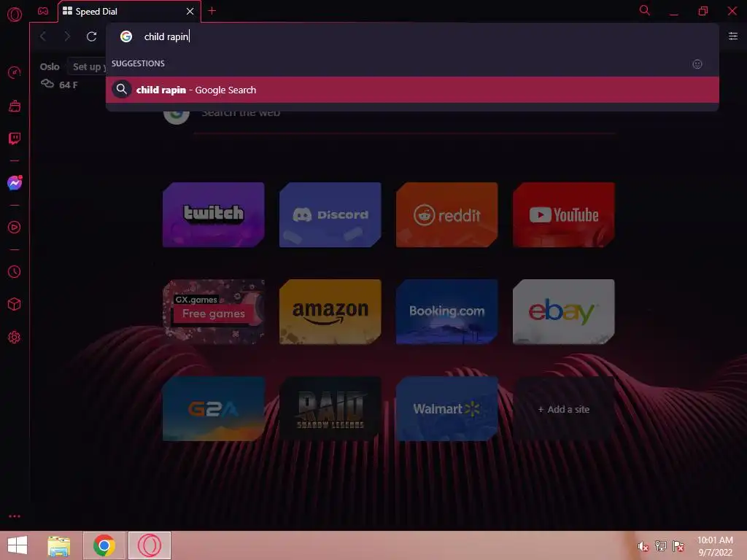Go back with the back arrow

[x=43, y=36]
